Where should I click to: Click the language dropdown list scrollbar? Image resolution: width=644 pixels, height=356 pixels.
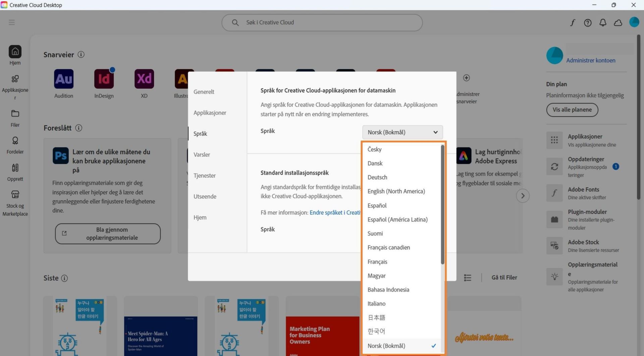coord(442,205)
